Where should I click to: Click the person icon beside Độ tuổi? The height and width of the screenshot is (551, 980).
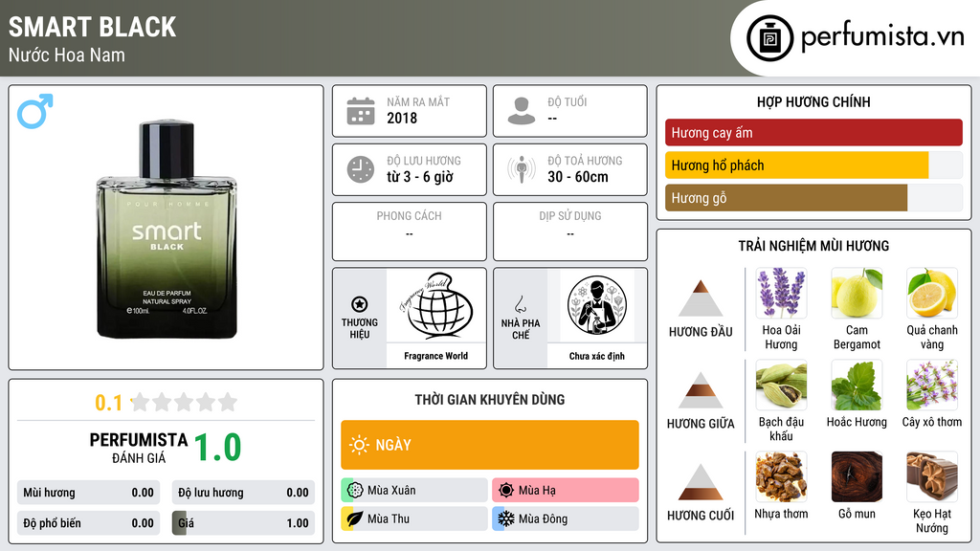(522, 111)
